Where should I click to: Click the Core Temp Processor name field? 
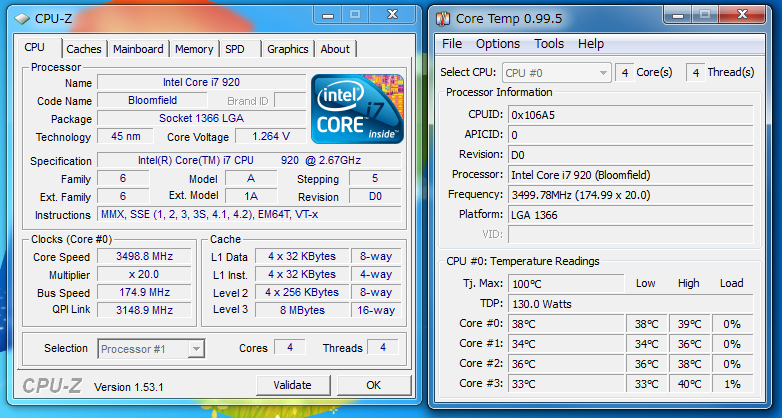coord(631,175)
